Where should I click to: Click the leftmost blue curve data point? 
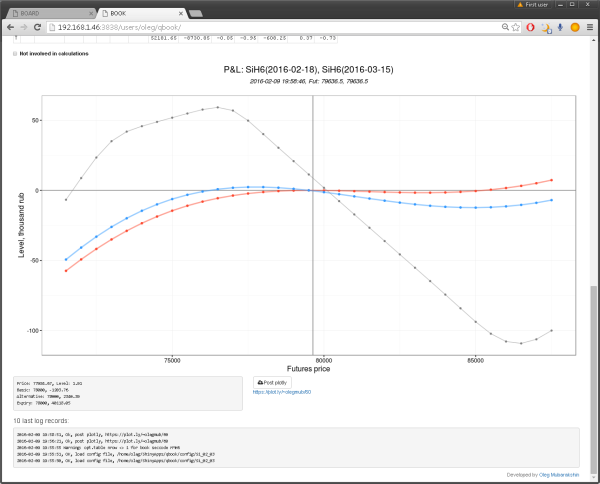(66, 259)
